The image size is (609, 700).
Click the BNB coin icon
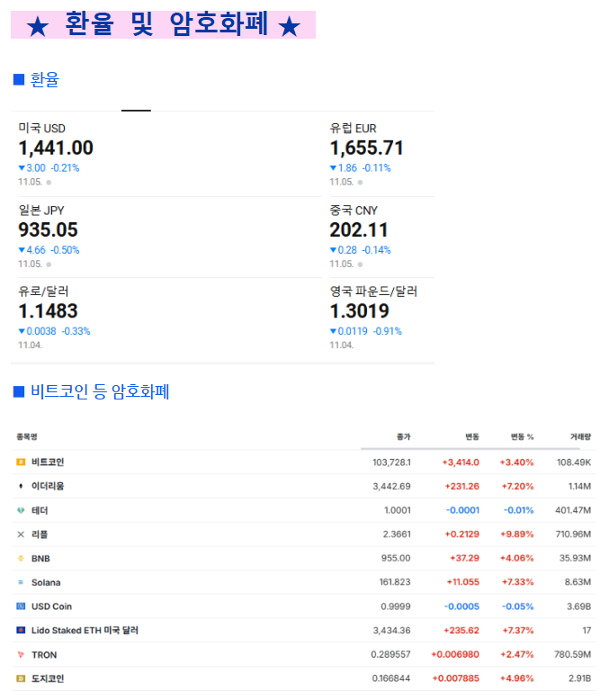coord(21,559)
